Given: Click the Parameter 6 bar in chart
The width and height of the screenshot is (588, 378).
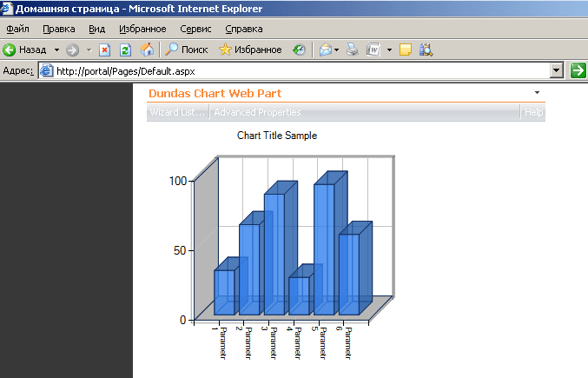Looking at the screenshot, I should tap(349, 275).
